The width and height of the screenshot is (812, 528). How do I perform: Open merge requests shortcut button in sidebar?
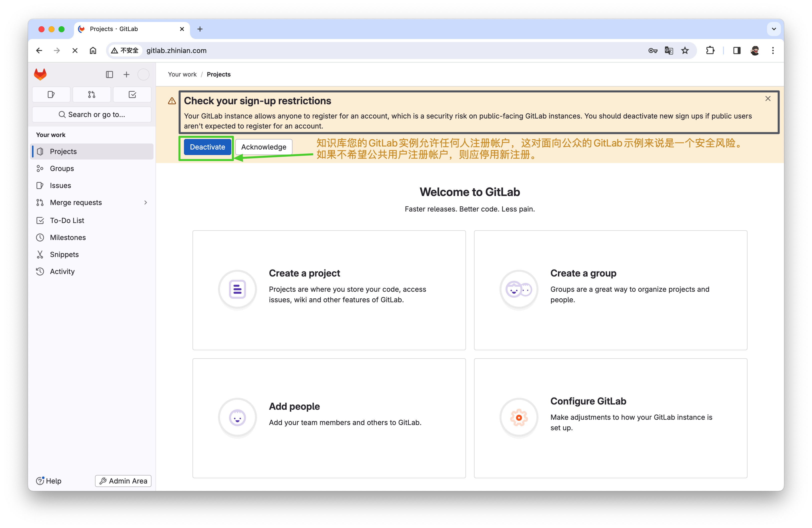click(x=91, y=94)
